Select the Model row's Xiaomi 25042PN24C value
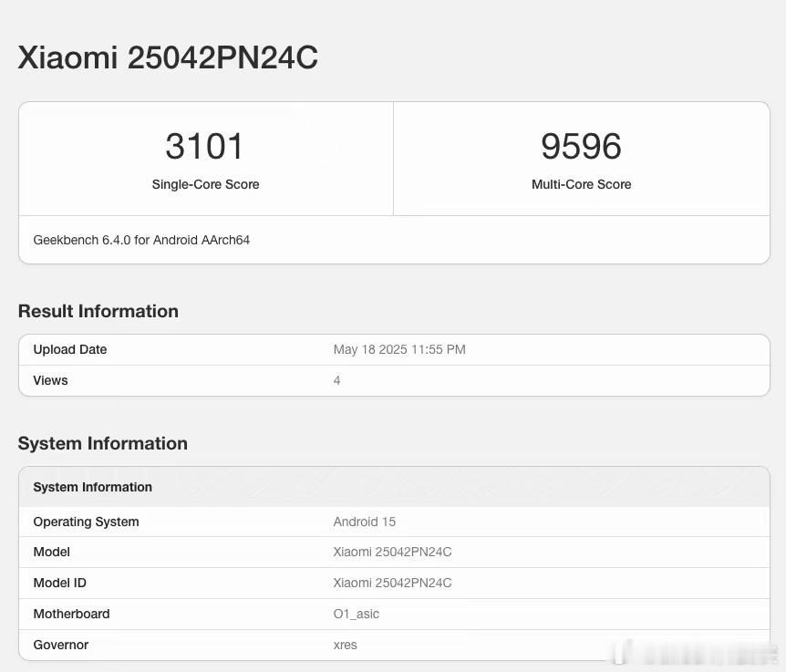 (x=392, y=553)
